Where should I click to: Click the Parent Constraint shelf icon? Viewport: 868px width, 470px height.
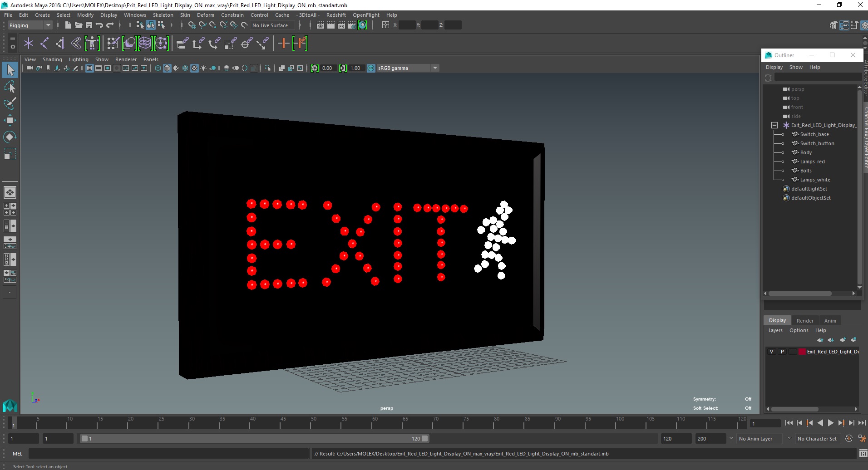click(x=182, y=44)
